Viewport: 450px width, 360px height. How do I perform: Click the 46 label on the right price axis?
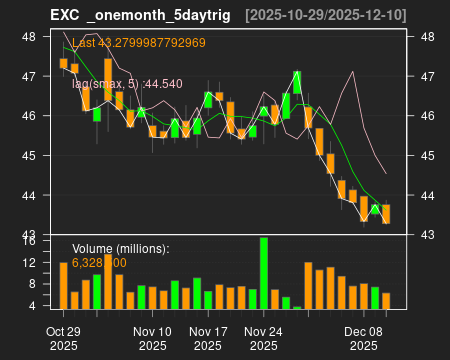(x=428, y=116)
